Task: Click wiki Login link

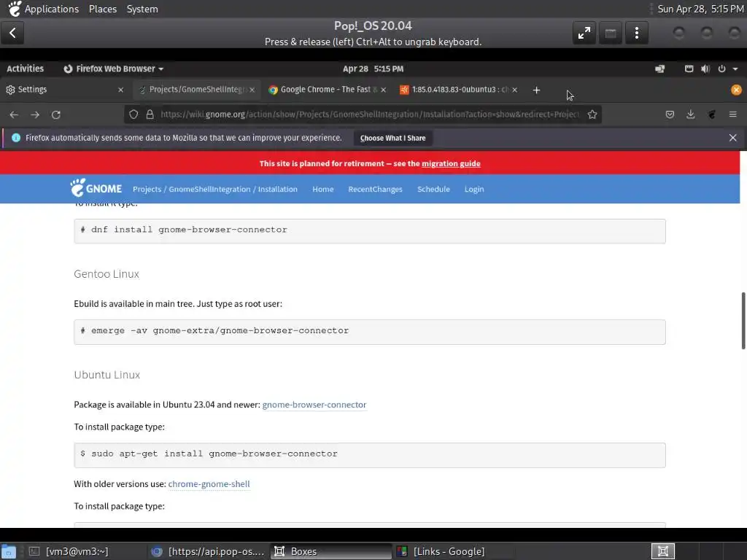Action: pyautogui.click(x=474, y=189)
